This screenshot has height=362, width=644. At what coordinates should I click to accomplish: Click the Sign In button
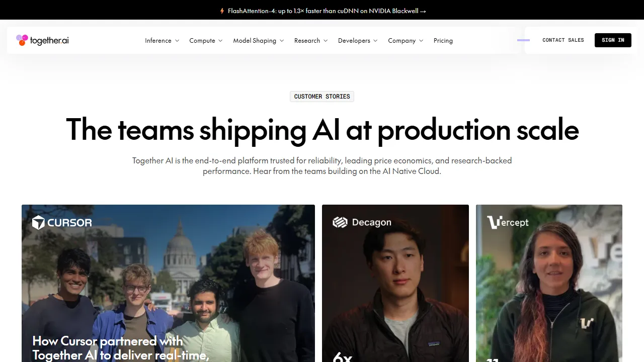tap(613, 40)
